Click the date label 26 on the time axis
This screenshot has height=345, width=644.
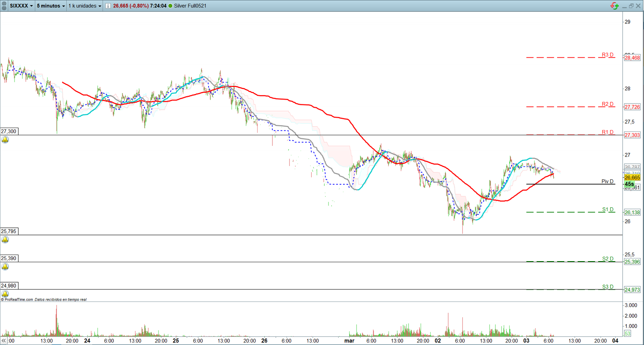[264, 341]
